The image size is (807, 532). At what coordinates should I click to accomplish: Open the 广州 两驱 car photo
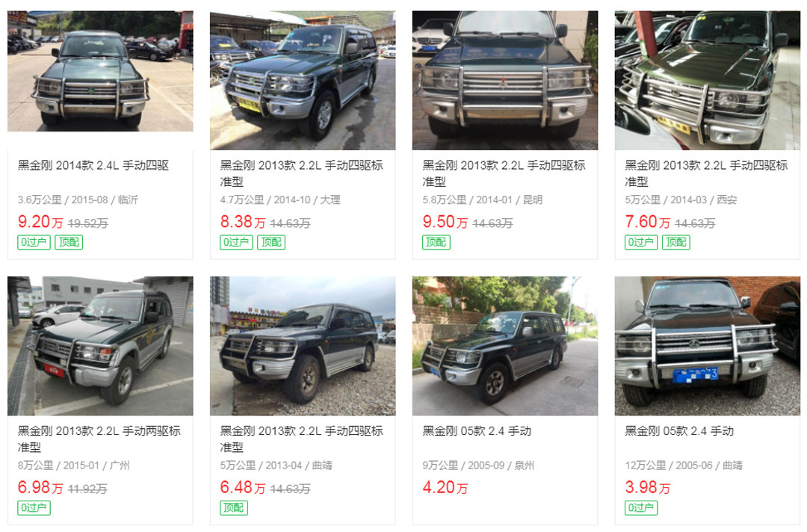[x=100, y=346]
